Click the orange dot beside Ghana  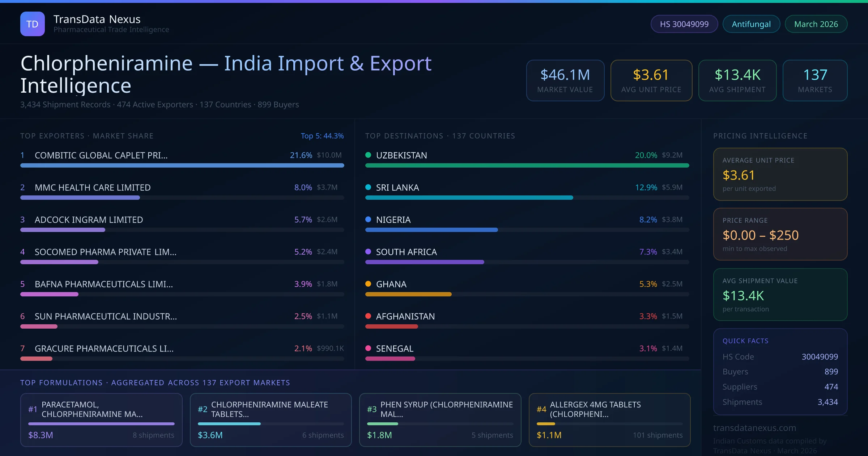pos(368,284)
